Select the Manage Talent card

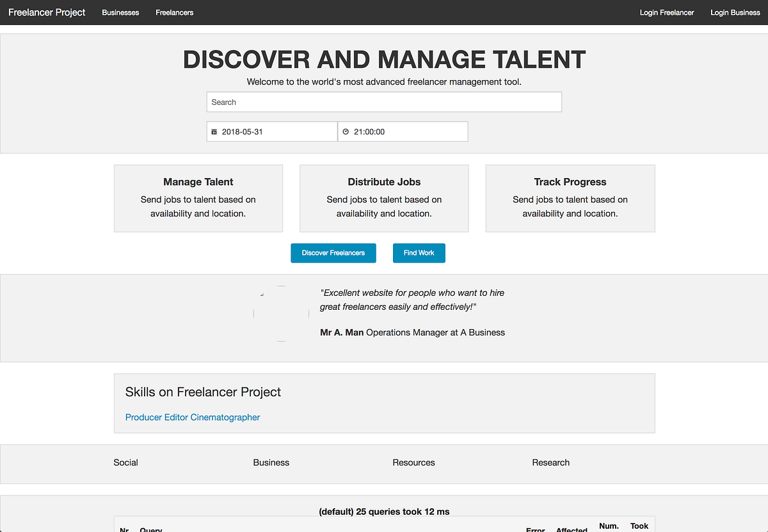pos(198,198)
